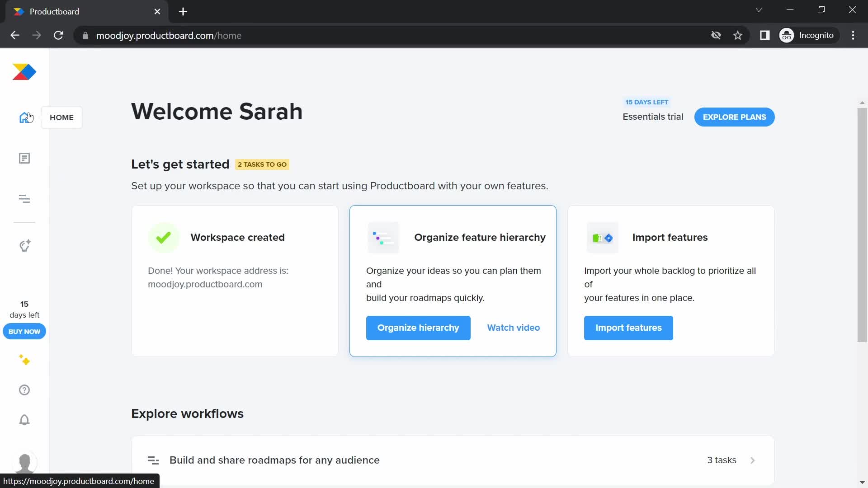Click the 3 tasks count label
Image resolution: width=868 pixels, height=488 pixels.
722,460
